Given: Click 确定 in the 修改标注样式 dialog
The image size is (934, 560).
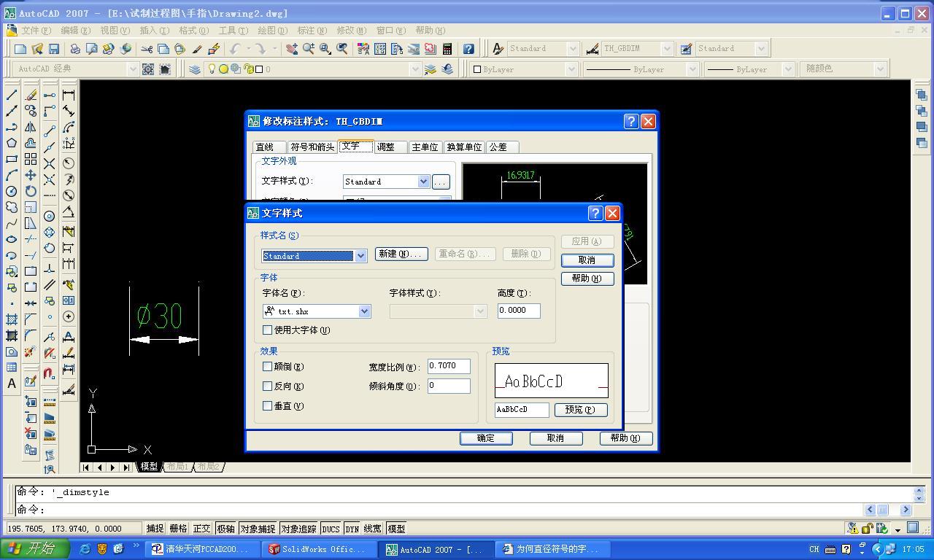Looking at the screenshot, I should pos(486,438).
